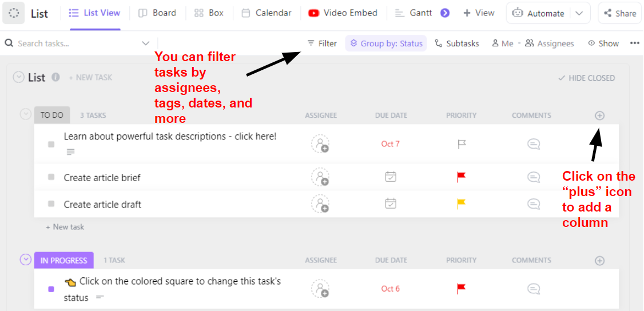Viewport: 644px width, 311px height.
Task: Click the dotted circle List icon
Action: click(x=14, y=13)
